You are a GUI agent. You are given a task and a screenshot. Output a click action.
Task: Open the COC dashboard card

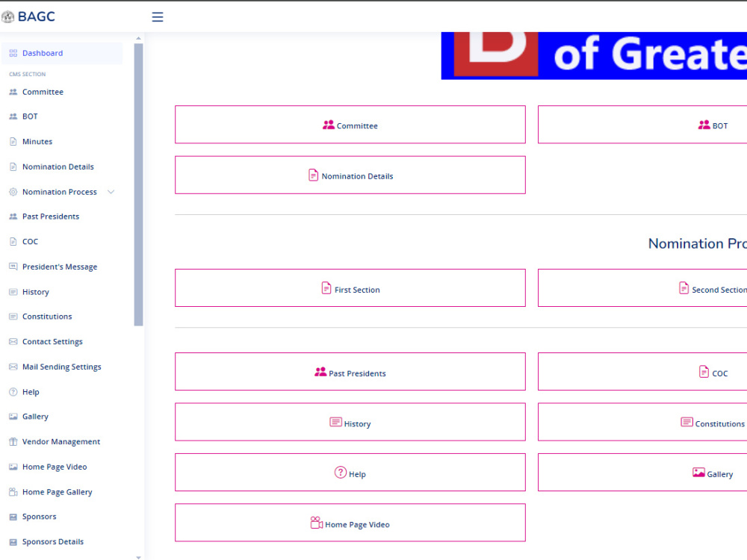coord(642,371)
